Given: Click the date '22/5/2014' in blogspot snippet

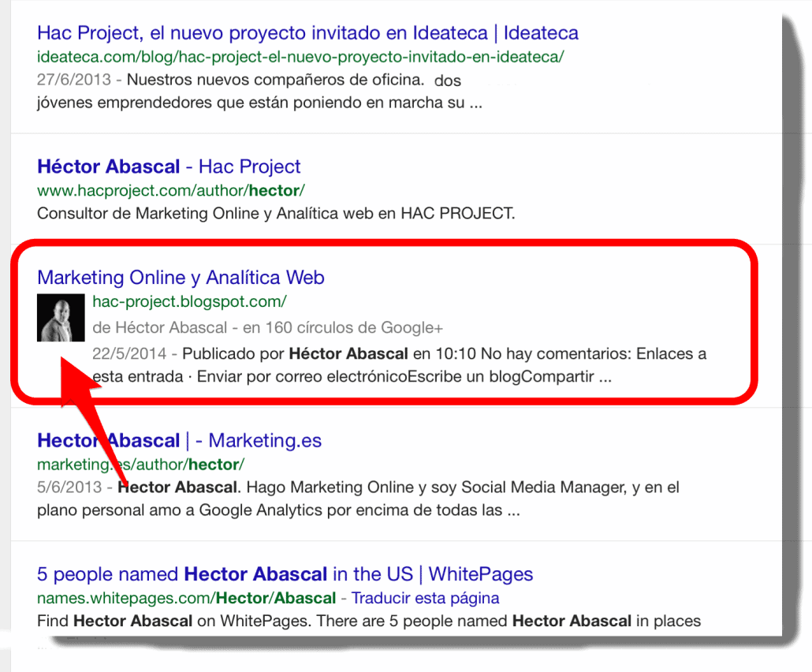Looking at the screenshot, I should (x=129, y=353).
